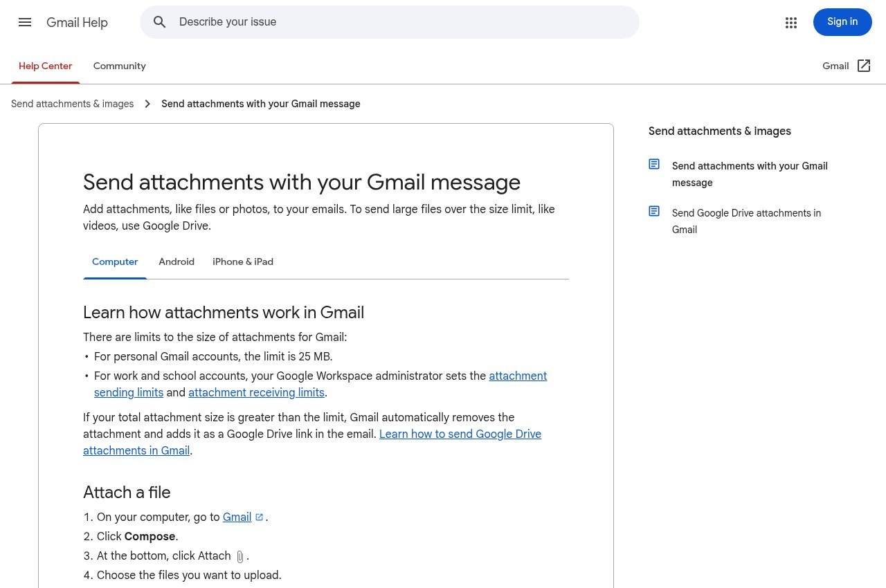Click the sidebar Send attachments & images heading
This screenshot has width=886, height=588.
pos(720,131)
